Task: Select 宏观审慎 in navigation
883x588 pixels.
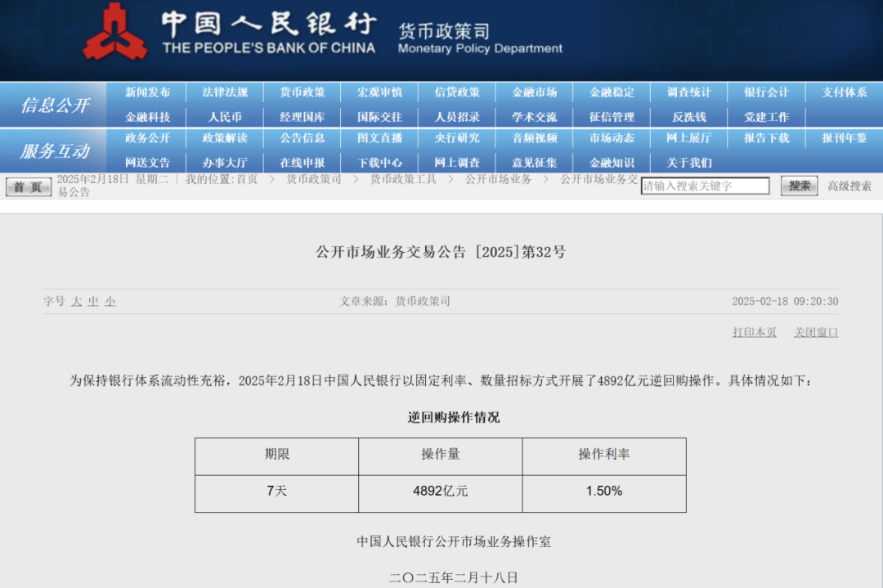Action: tap(379, 92)
